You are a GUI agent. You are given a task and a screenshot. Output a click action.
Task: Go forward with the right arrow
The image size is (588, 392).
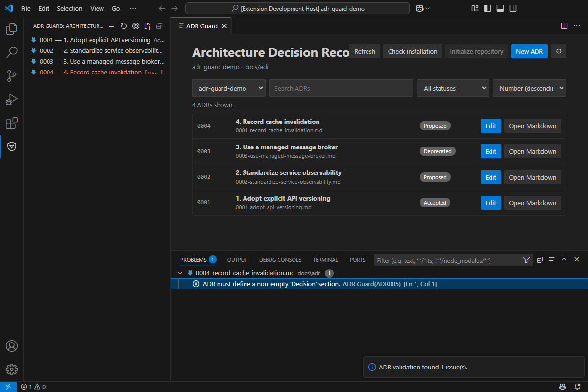click(174, 8)
